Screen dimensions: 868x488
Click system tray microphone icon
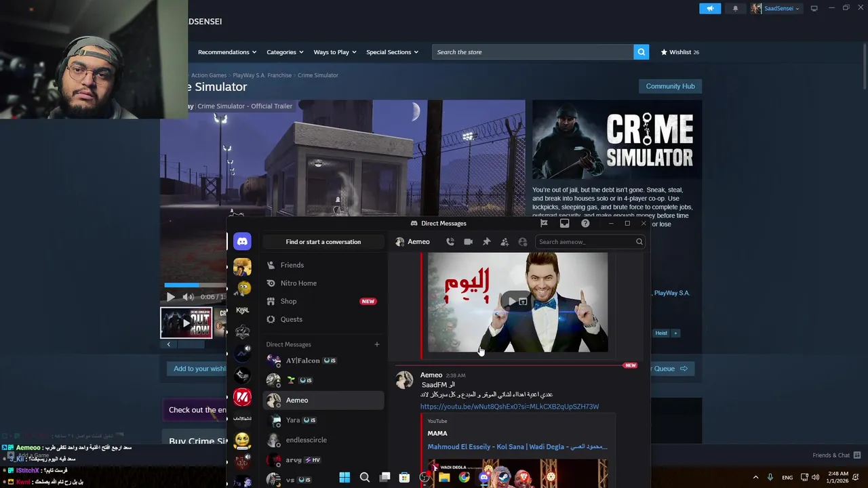[x=770, y=477]
